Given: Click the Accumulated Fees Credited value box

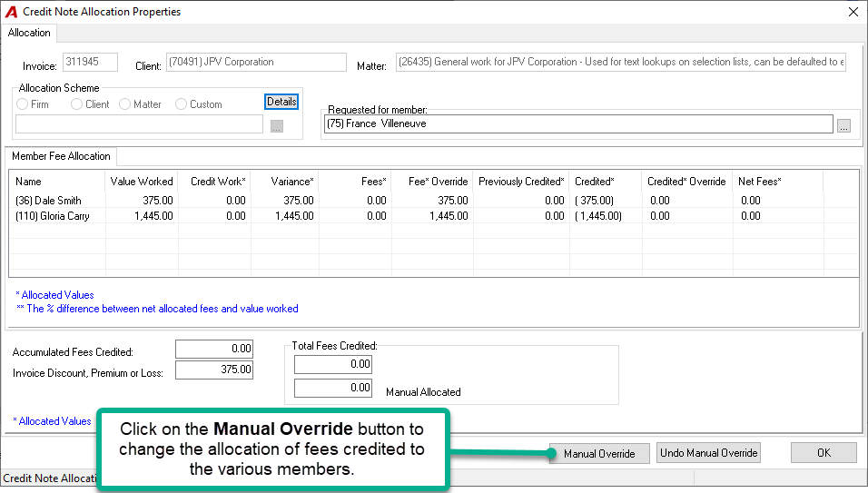Looking at the screenshot, I should point(214,349).
